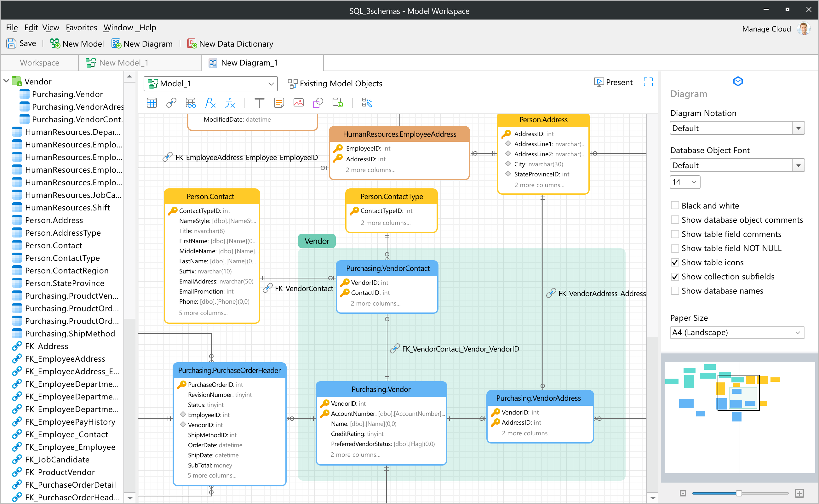Uncheck Show table icons
This screenshot has height=504, width=819.
[675, 262]
